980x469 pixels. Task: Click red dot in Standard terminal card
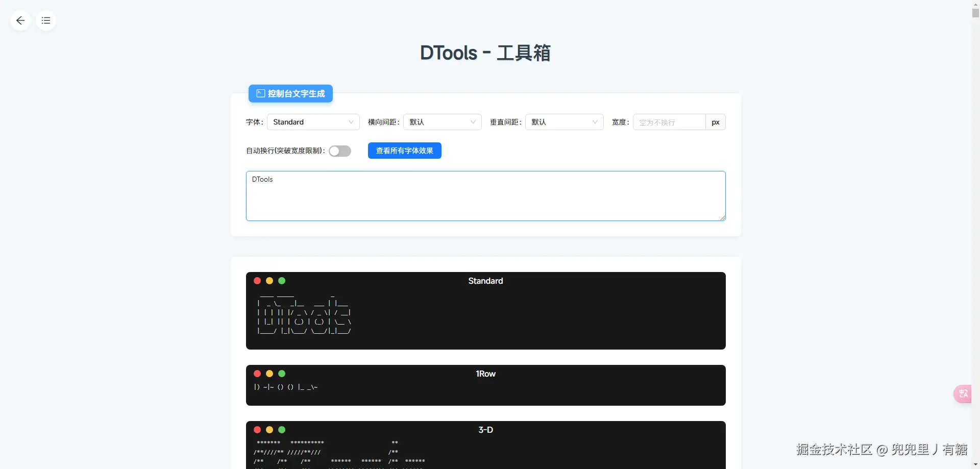click(x=257, y=281)
